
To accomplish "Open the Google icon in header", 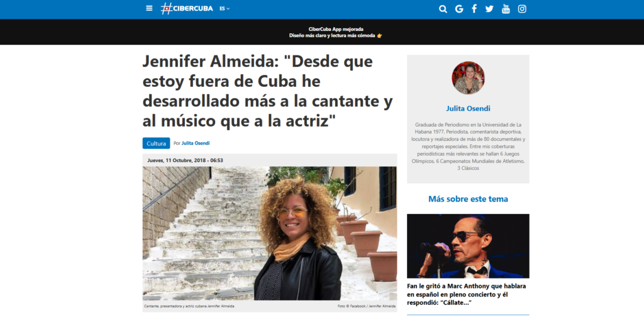I will [x=458, y=9].
